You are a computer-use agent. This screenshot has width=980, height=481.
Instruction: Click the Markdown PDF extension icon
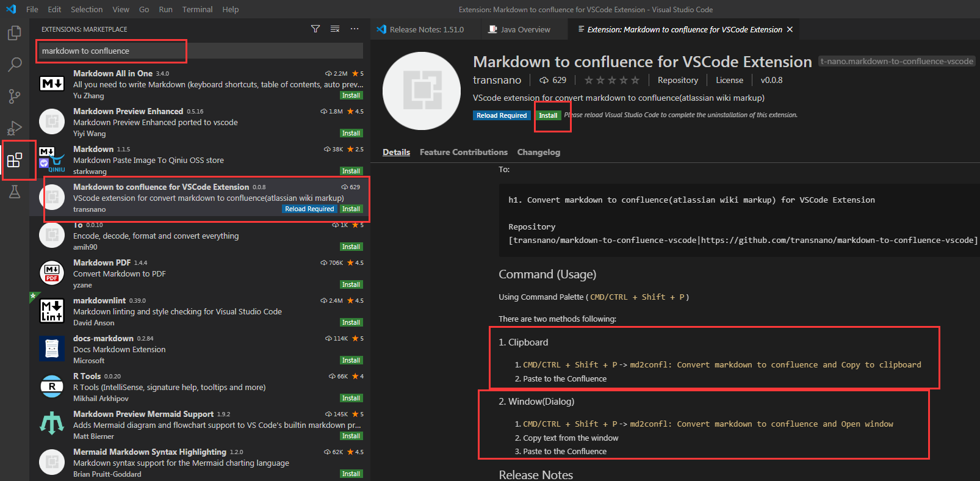tap(52, 273)
